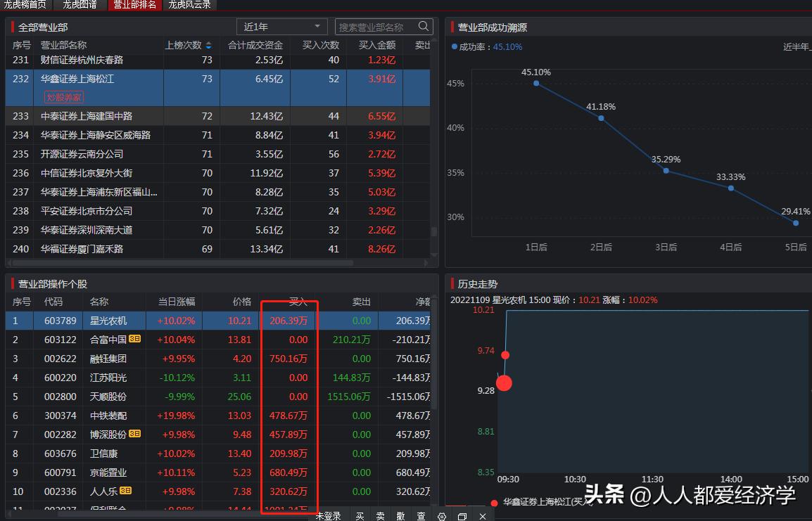Select stock 卫信康
The height and width of the screenshot is (521, 812).
pos(103,454)
